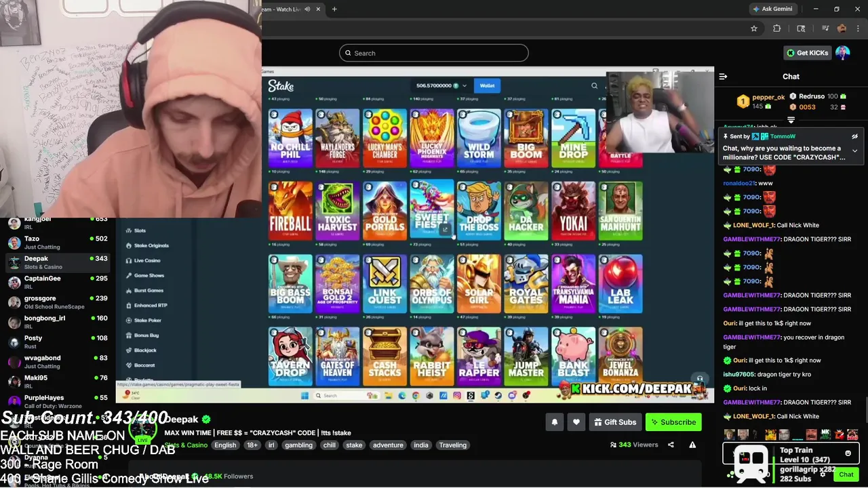
Task: Select Game Shows in Stake menu
Action: point(149,275)
